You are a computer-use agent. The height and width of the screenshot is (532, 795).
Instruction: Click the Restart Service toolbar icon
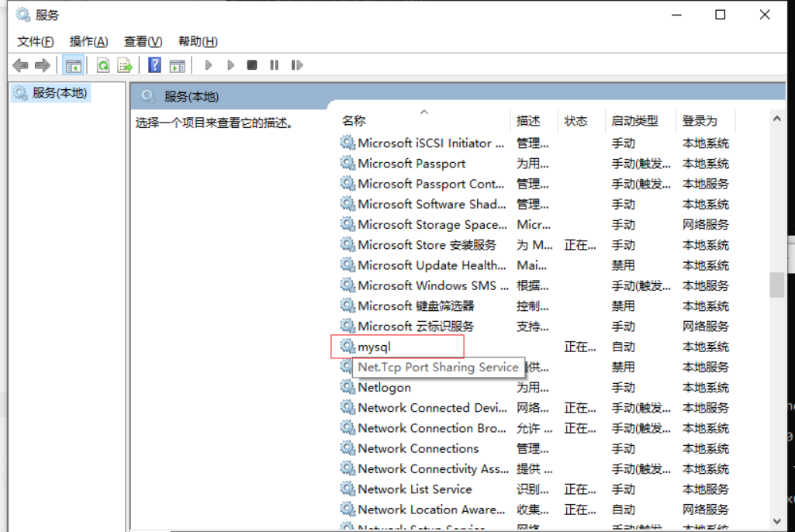point(297,65)
